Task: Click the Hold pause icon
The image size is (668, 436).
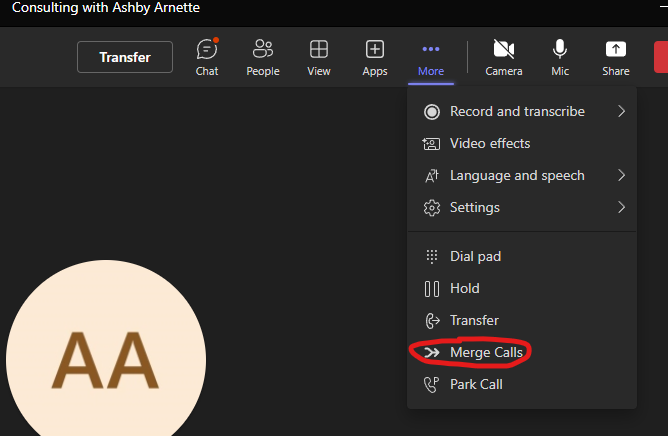Action: pos(432,289)
